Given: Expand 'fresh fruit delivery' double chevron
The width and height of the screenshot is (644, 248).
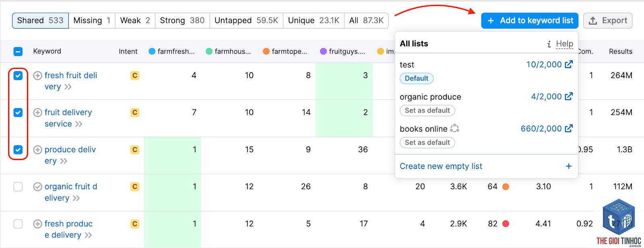Looking at the screenshot, I should coord(68,87).
